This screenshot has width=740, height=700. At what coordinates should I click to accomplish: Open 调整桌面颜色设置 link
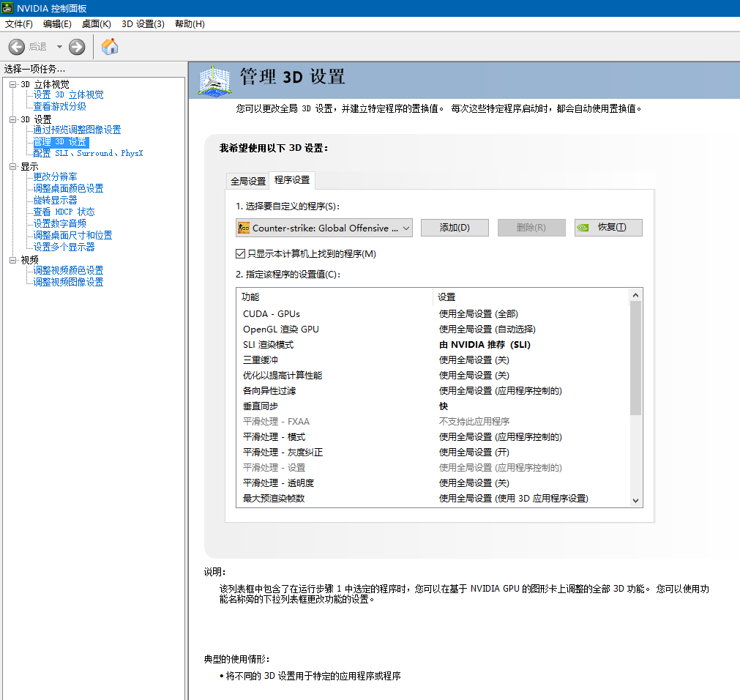coord(68,188)
